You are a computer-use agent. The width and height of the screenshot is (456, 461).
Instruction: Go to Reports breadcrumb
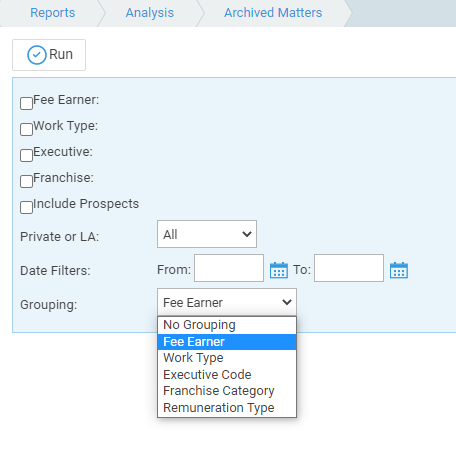pos(53,13)
